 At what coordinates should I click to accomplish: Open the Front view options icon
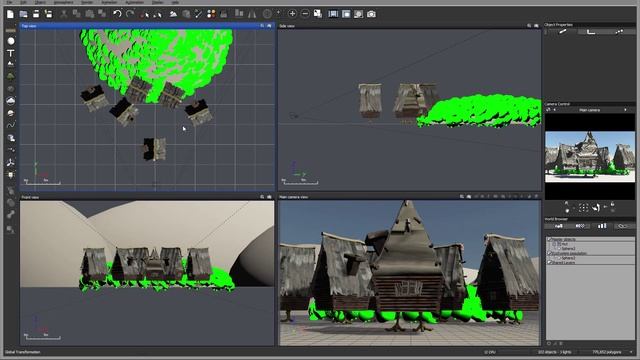pos(262,197)
